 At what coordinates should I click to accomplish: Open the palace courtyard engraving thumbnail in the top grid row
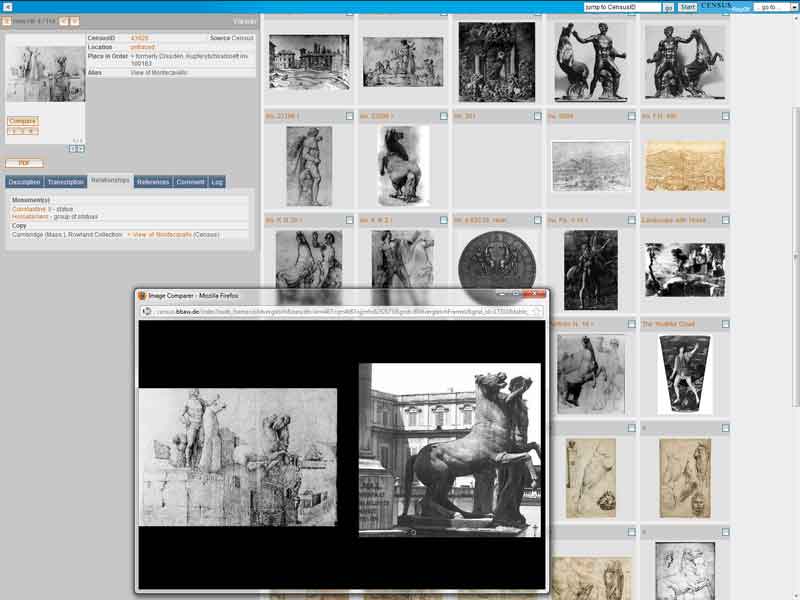point(309,62)
